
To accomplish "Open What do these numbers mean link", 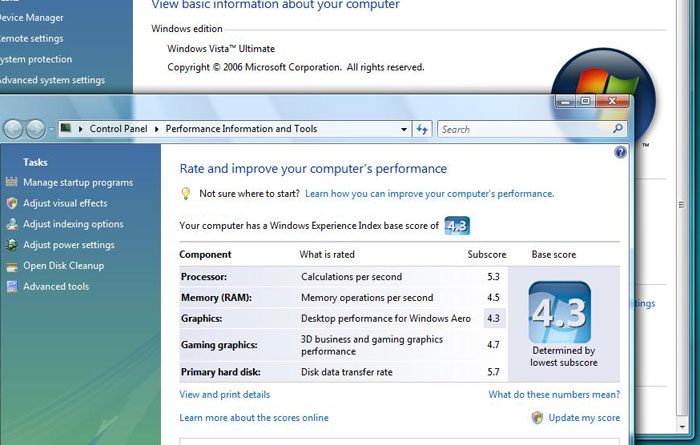I will [554, 395].
